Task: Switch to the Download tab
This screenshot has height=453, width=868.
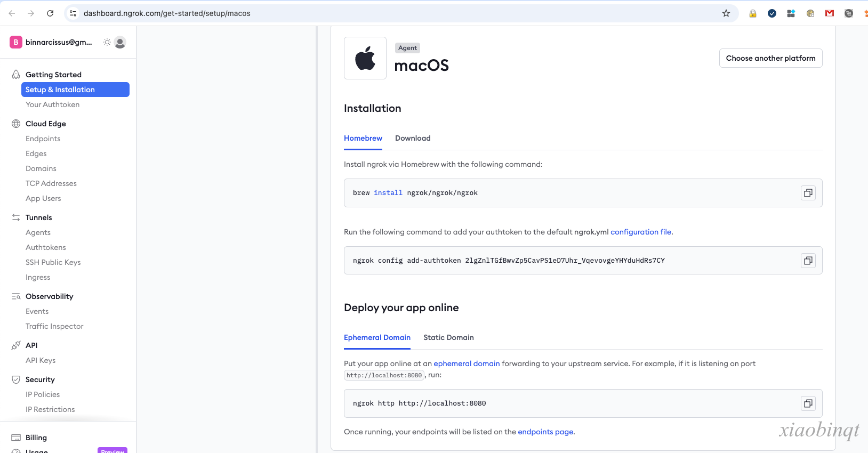Action: pos(413,138)
